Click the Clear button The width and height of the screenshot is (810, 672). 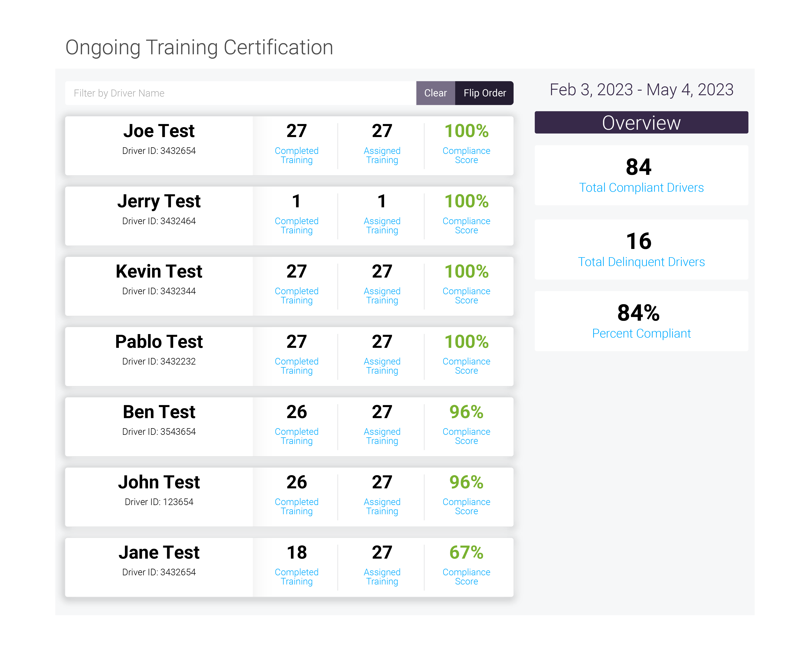point(435,93)
